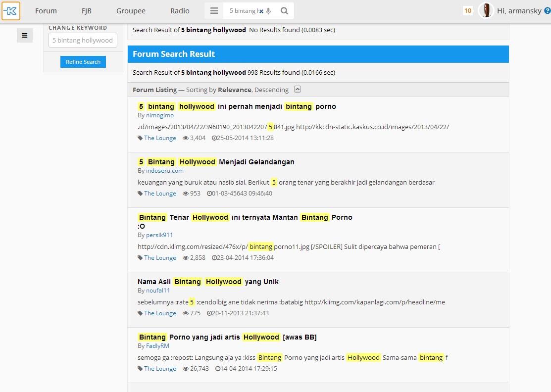The image size is (551, 392).
Task: Open user profile nimogimo
Action: pos(159,115)
